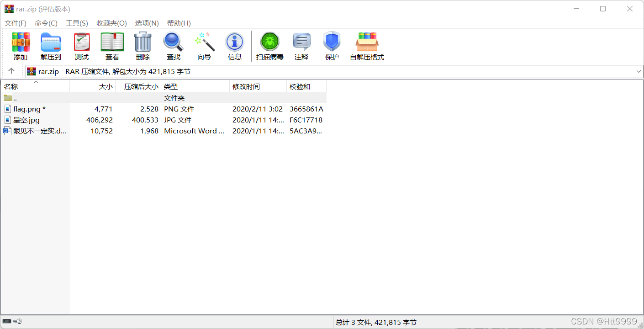
Task: Click the 'PNG 文件' type cell
Action: click(179, 109)
